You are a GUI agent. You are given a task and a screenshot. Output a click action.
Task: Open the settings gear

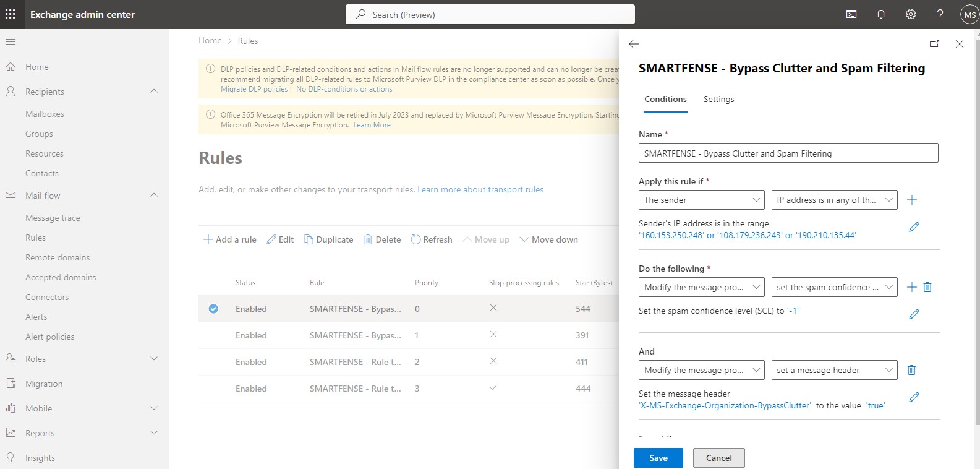911,14
